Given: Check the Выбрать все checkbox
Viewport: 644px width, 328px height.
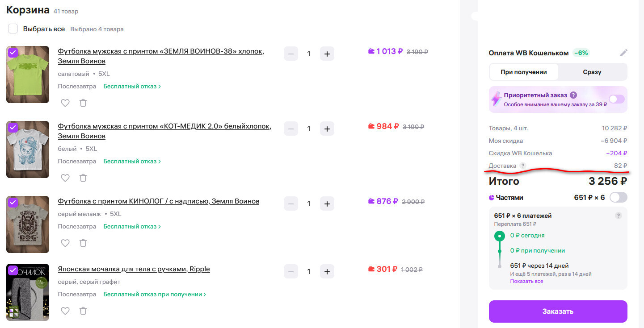Looking at the screenshot, I should (x=13, y=29).
